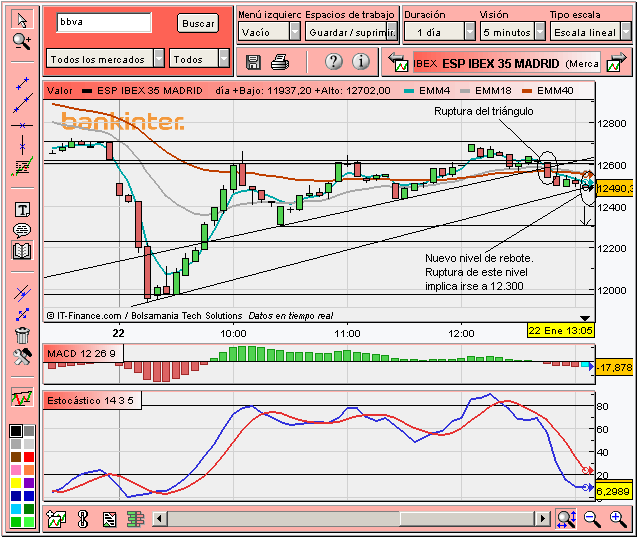This screenshot has height=537, width=639.
Task: Pick the dark green color swatch
Action: (29, 509)
